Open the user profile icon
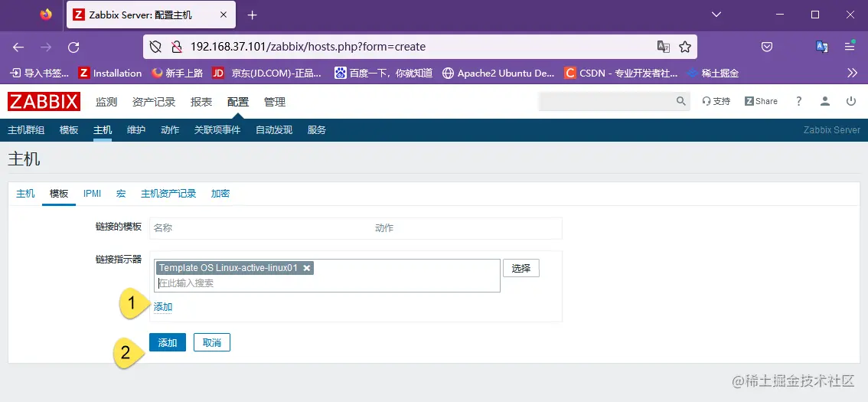Viewport: 868px width, 402px height. pyautogui.click(x=825, y=101)
